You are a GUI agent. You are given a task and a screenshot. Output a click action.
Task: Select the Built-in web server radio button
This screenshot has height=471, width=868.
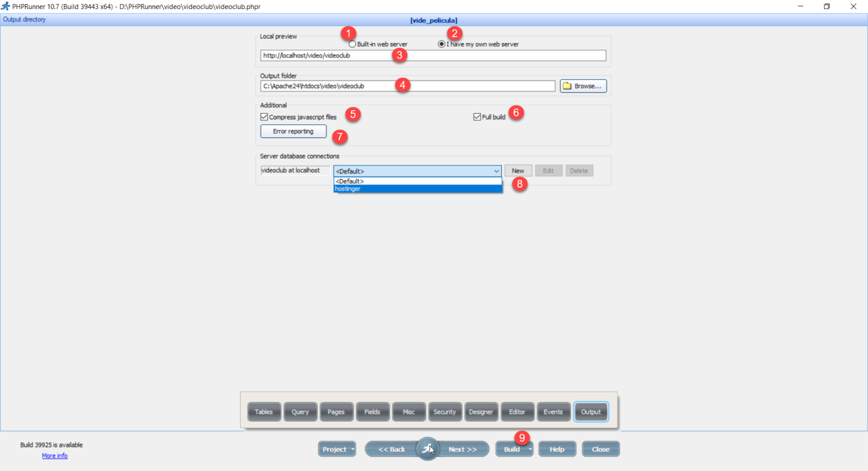click(x=351, y=43)
